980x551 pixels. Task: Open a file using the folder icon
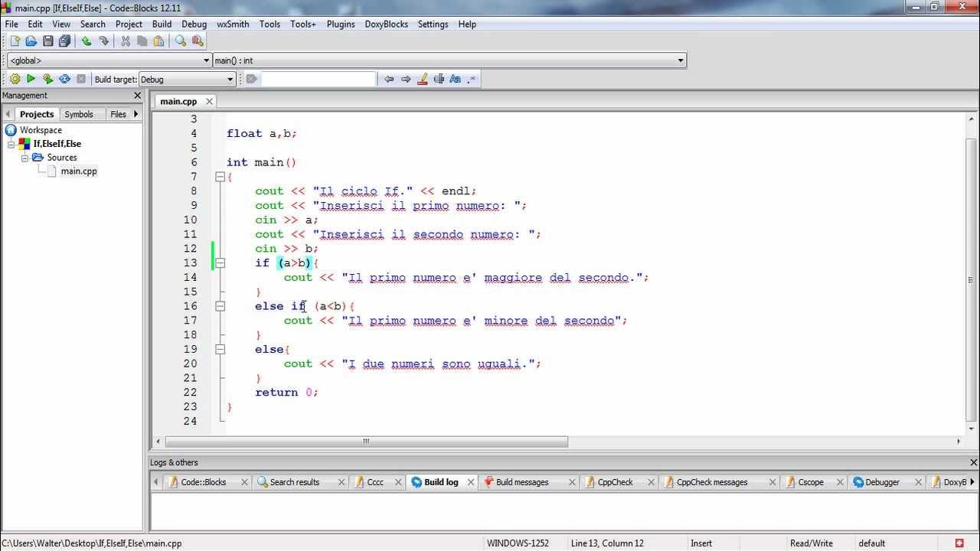31,41
